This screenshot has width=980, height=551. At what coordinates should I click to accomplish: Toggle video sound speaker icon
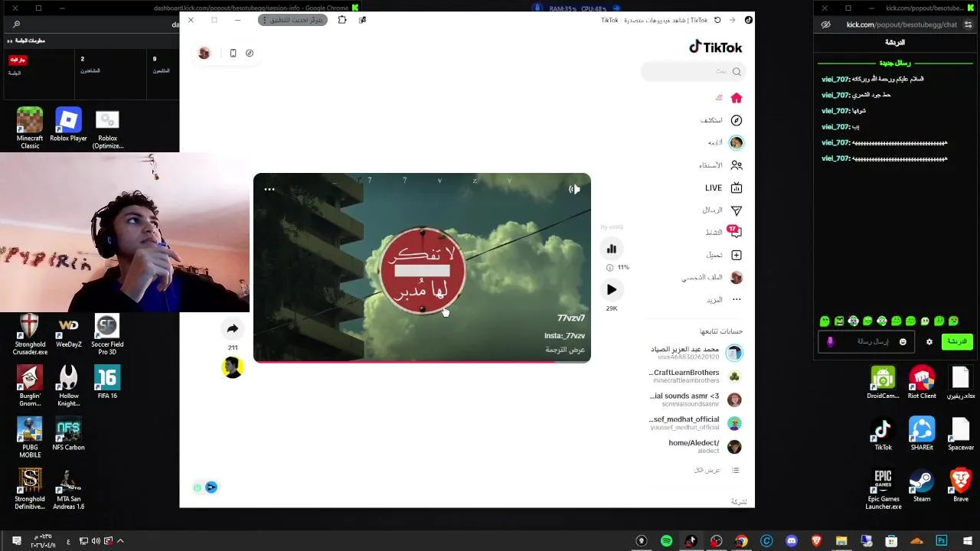point(575,189)
